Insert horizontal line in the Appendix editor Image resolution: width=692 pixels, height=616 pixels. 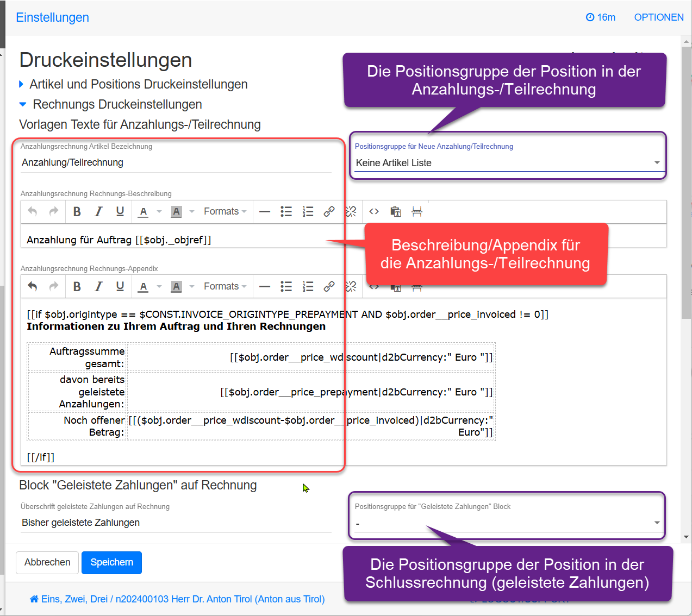265,286
